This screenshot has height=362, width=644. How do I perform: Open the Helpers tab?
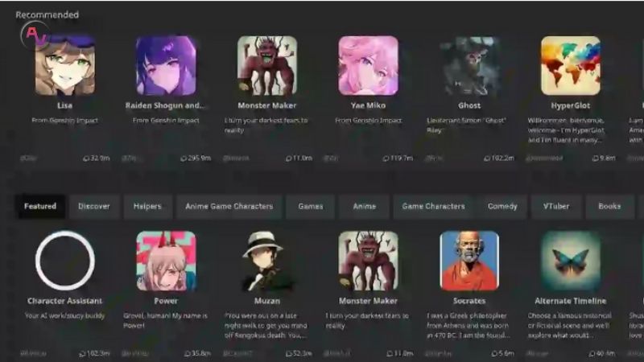[147, 207]
